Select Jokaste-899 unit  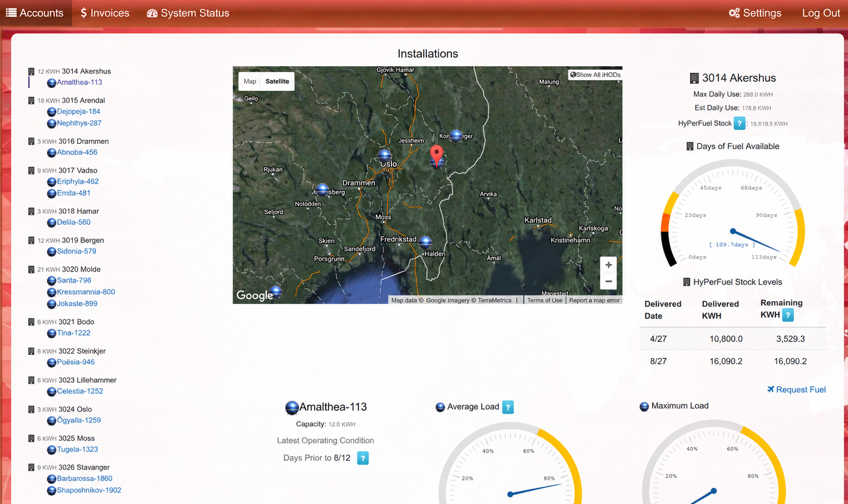pyautogui.click(x=77, y=303)
